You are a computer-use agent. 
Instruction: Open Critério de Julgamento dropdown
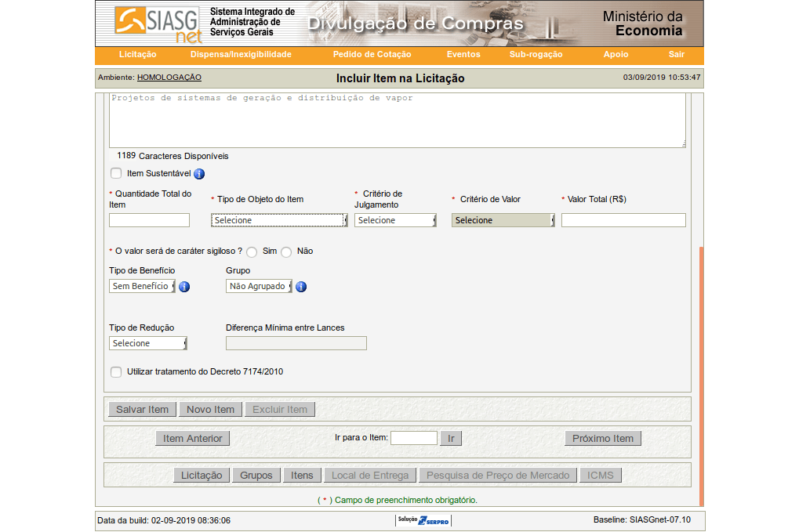click(x=395, y=220)
